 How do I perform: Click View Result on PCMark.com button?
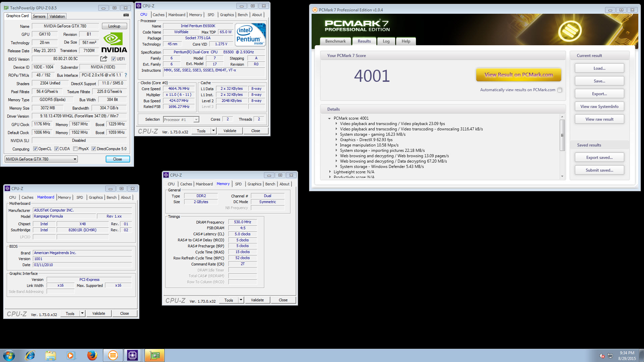coord(519,75)
